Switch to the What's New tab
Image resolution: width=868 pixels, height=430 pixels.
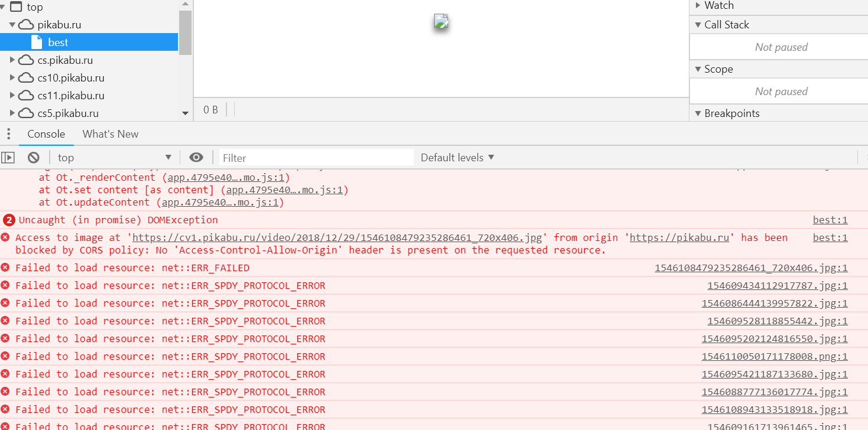(x=111, y=134)
